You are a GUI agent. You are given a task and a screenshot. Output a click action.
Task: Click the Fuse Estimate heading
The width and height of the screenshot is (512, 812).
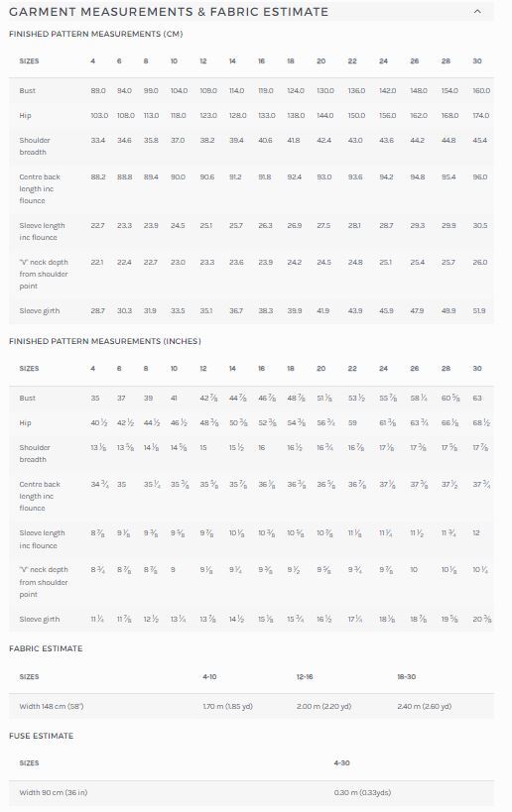click(41, 736)
